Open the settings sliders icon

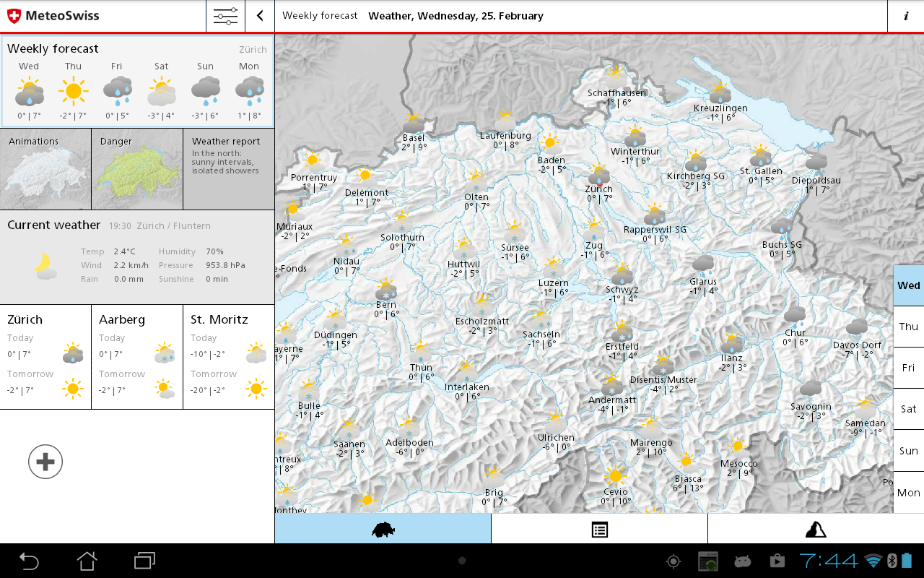[225, 16]
